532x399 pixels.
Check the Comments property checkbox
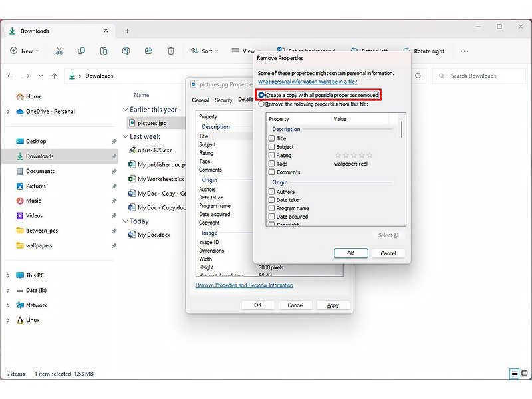[x=271, y=172]
